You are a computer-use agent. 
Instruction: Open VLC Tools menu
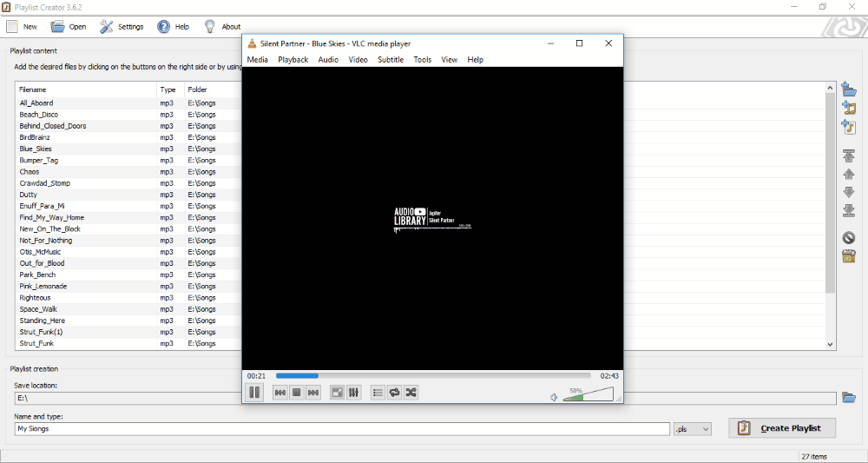[x=423, y=59]
